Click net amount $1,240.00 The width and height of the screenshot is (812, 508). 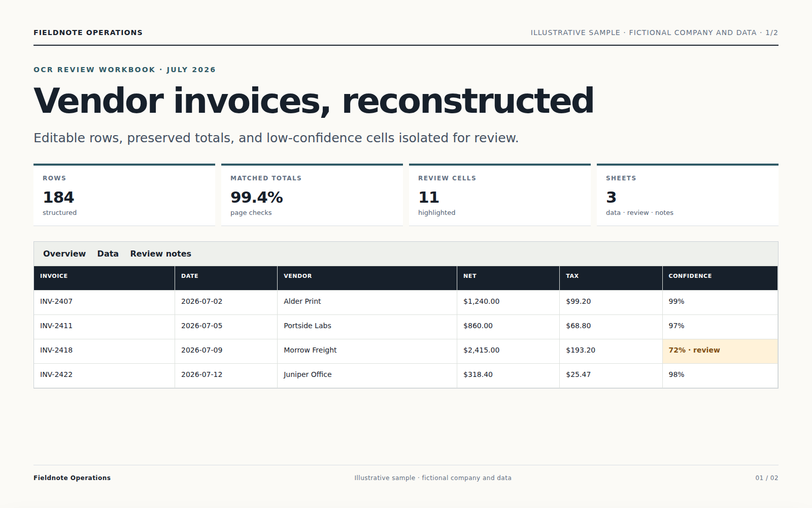pos(509,302)
